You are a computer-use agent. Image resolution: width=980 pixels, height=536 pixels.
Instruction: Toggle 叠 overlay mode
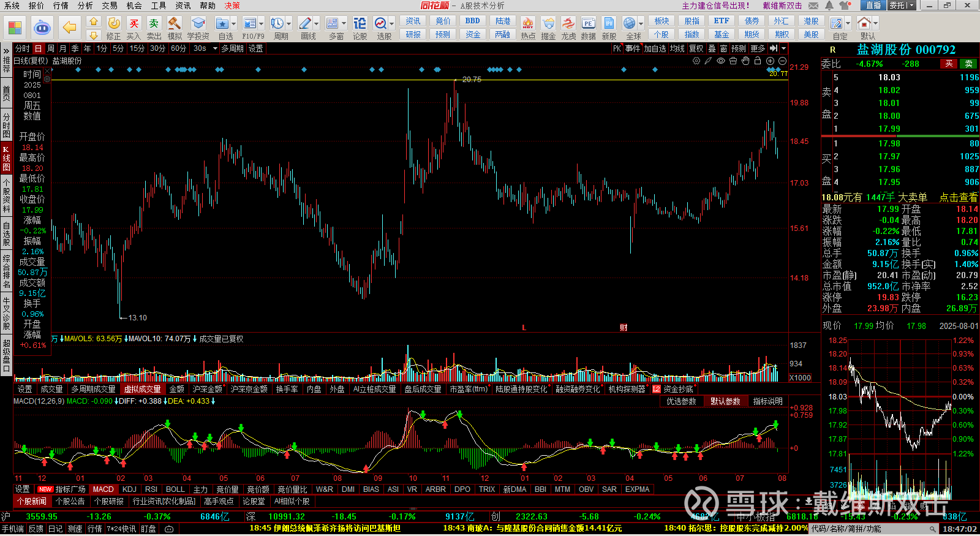(712, 48)
